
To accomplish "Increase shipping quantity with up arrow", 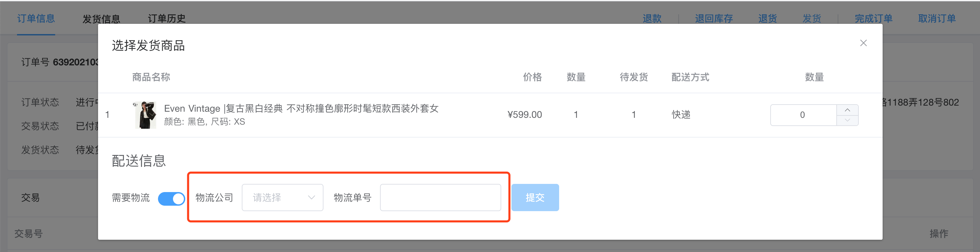I will pos(847,110).
